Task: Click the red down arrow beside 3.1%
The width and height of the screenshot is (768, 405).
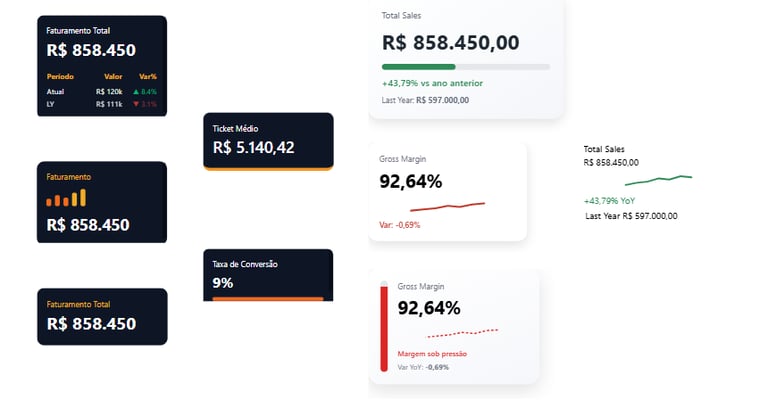Action: (136, 104)
